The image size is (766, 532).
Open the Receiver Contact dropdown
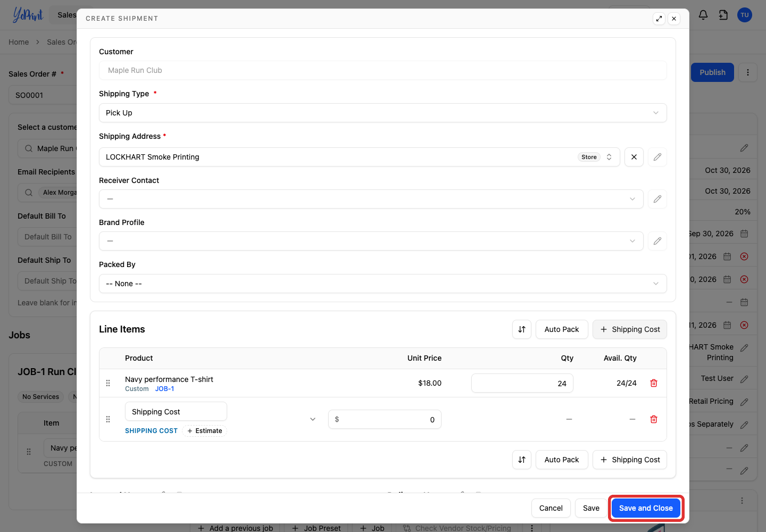click(371, 199)
